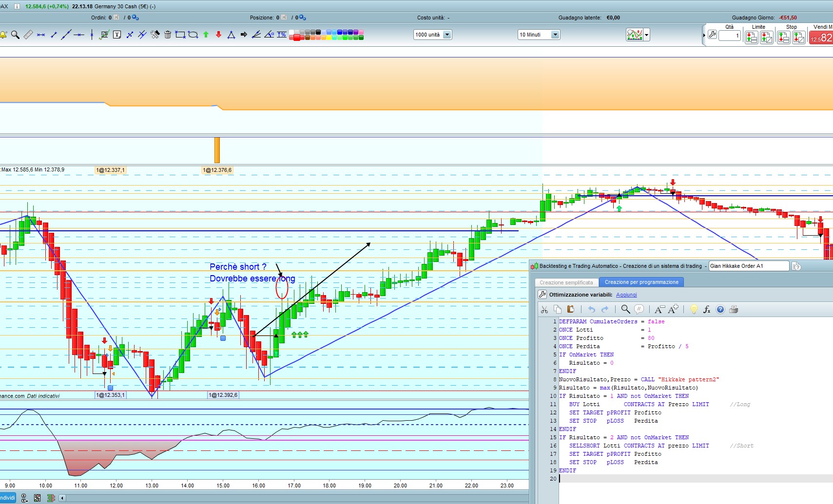Open order panel wrench settings beside Qtà
The width and height of the screenshot is (833, 504).
pos(712,35)
